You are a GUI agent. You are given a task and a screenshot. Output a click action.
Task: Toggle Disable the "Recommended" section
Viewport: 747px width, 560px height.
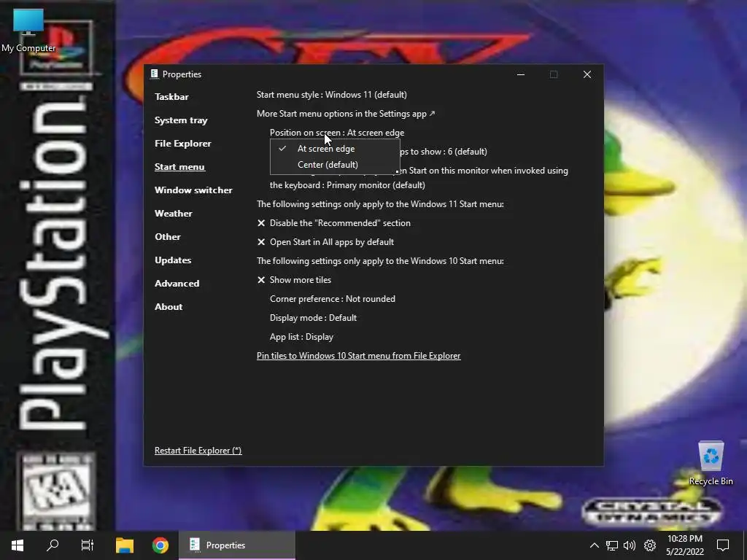(x=333, y=223)
